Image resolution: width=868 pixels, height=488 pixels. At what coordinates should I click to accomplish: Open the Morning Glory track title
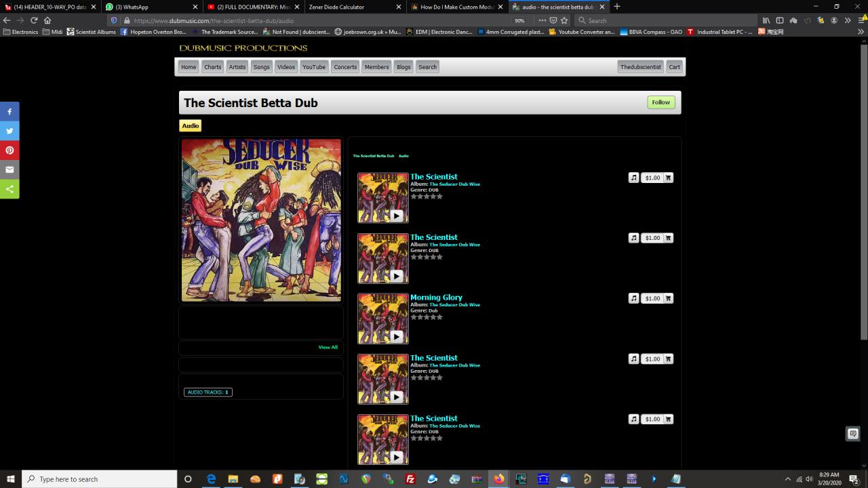[436, 298]
